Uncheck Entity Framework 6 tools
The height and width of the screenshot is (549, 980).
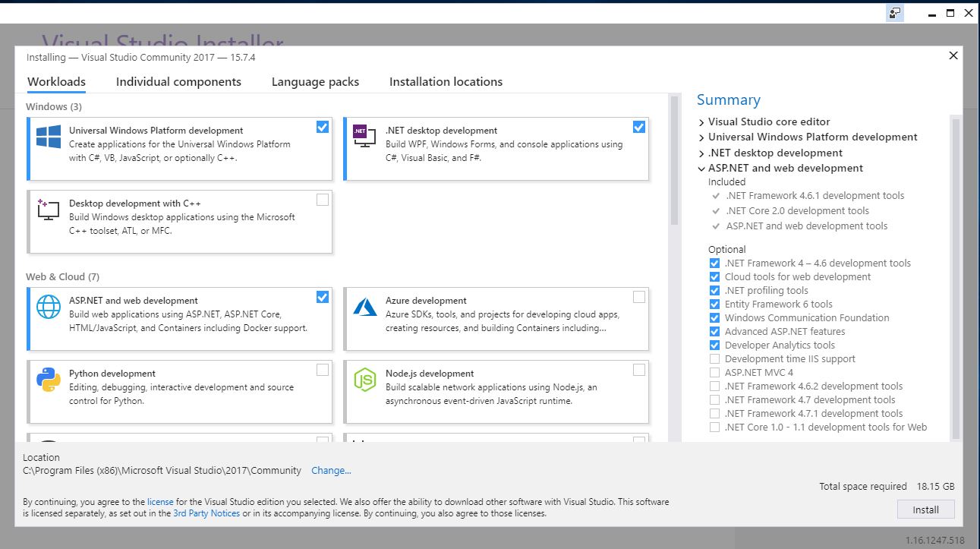tap(714, 304)
